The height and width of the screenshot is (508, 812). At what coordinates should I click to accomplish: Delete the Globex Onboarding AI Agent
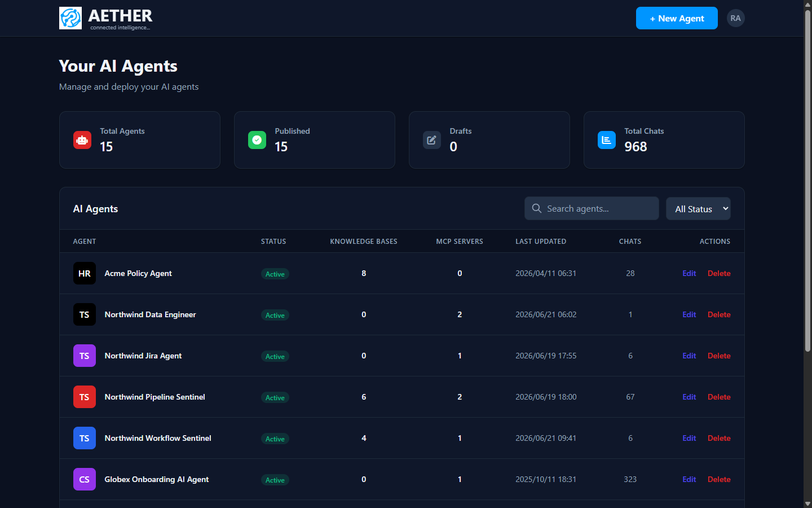point(719,479)
